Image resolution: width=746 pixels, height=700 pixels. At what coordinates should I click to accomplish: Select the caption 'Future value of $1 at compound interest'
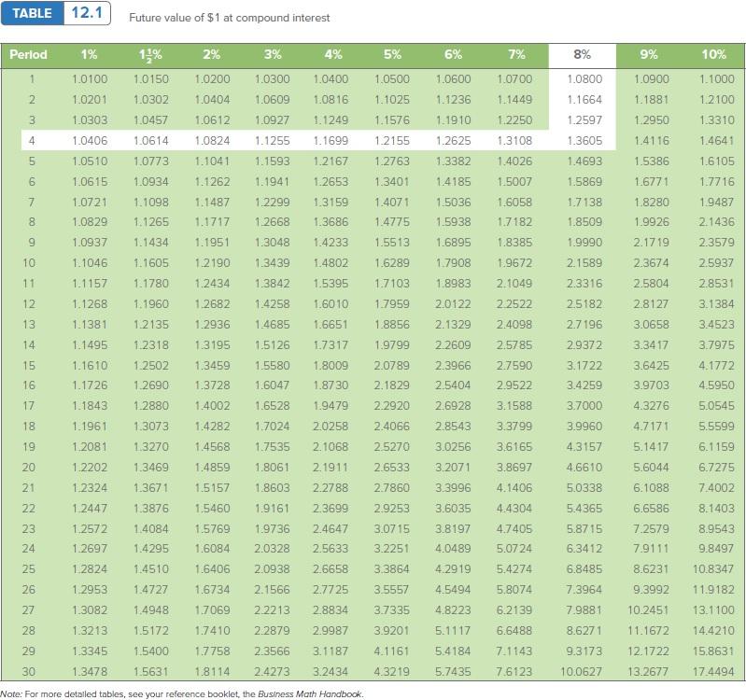230,18
